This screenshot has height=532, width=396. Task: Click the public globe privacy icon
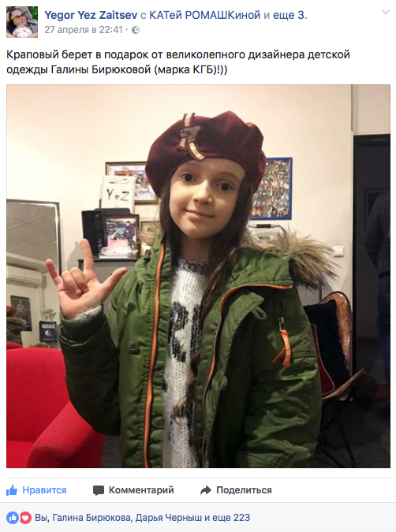135,30
